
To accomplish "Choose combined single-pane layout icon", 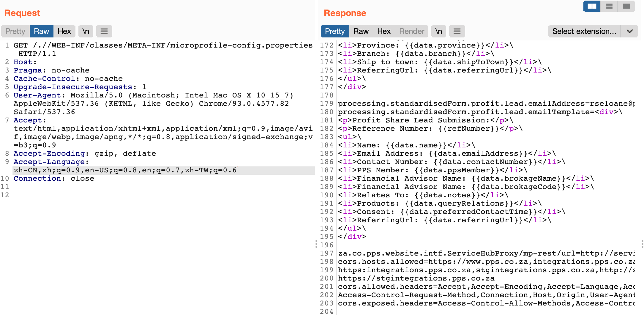I will point(626,6).
